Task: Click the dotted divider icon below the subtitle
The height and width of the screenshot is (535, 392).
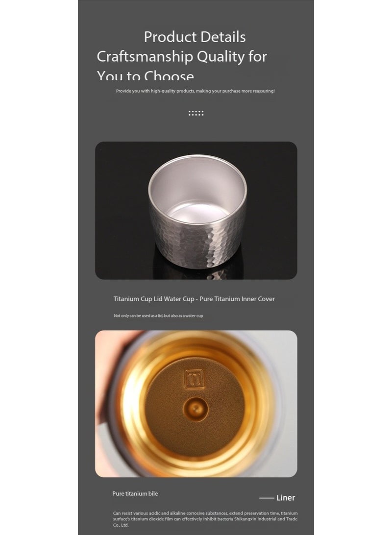Action: (x=196, y=113)
